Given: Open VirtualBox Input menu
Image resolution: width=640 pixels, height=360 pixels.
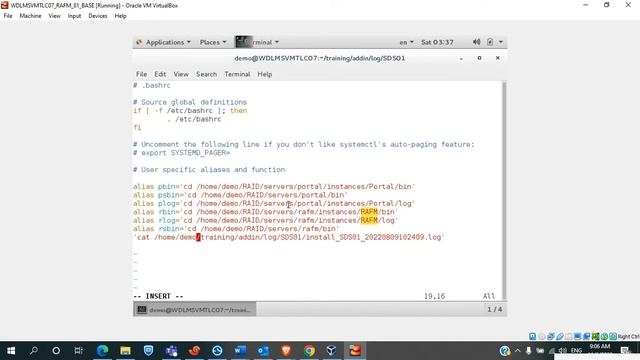Looking at the screenshot, I should click(x=74, y=16).
